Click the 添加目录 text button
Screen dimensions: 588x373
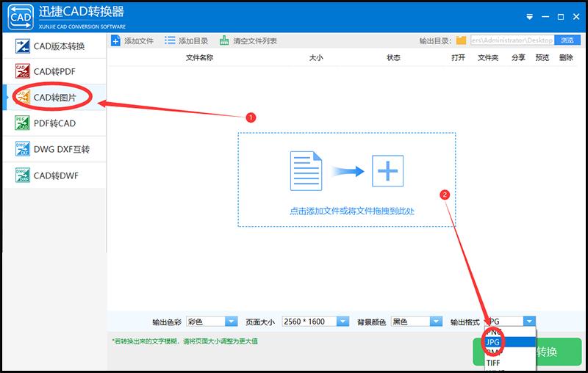click(x=193, y=41)
